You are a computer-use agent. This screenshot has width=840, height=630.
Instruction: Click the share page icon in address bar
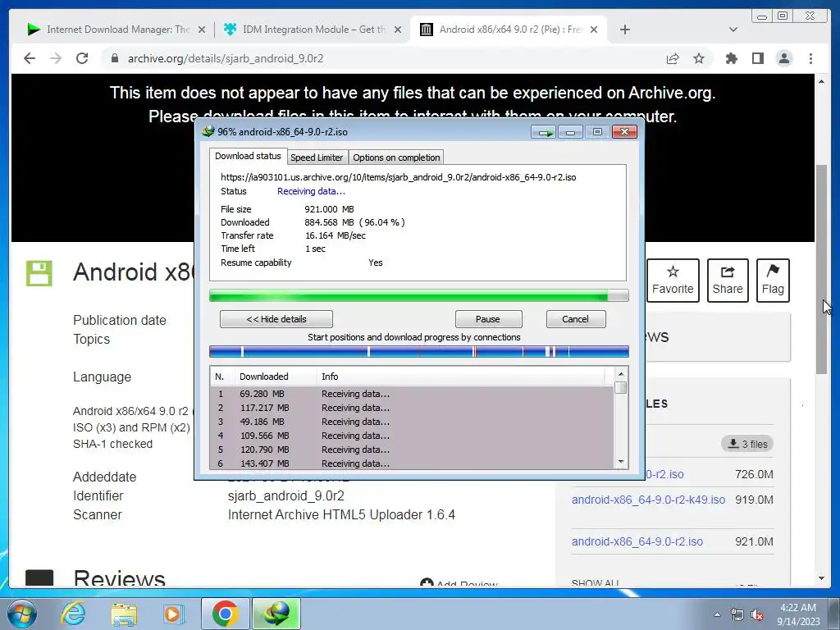tap(673, 58)
